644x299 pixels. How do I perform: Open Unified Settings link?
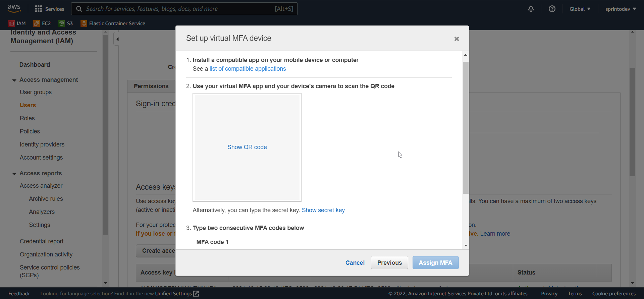tap(173, 294)
